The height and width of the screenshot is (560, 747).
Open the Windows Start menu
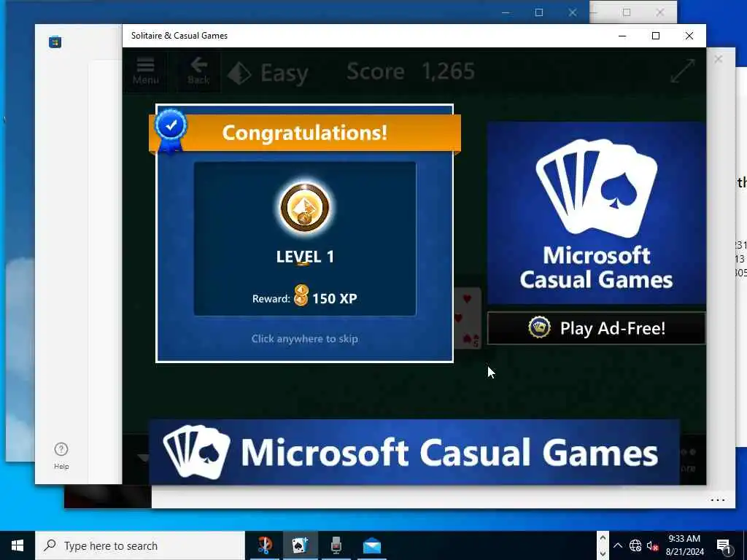18,545
